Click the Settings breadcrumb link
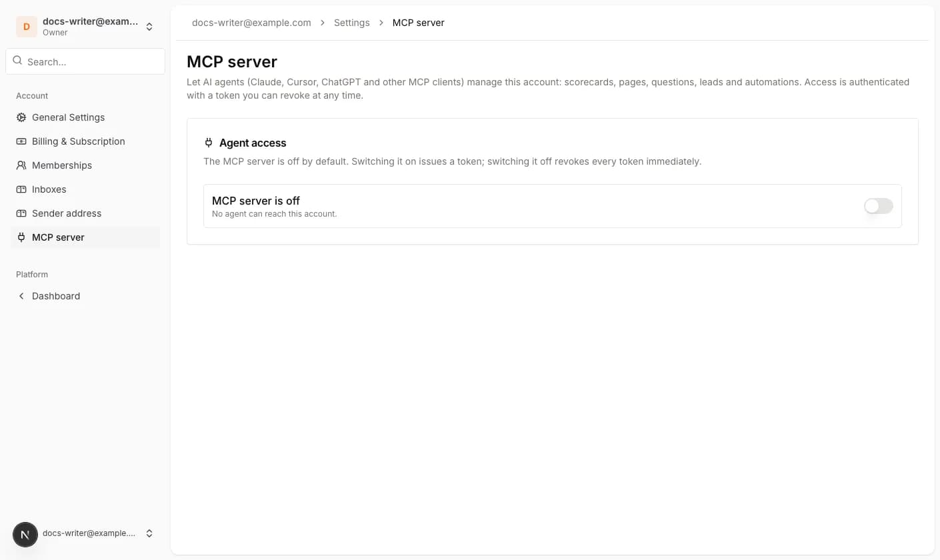 [x=352, y=23]
